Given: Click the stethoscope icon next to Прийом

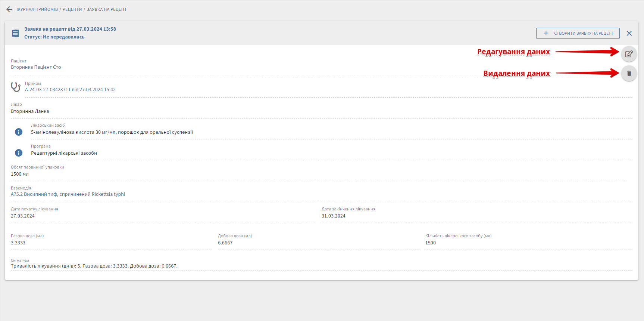Looking at the screenshot, I should coord(16,87).
